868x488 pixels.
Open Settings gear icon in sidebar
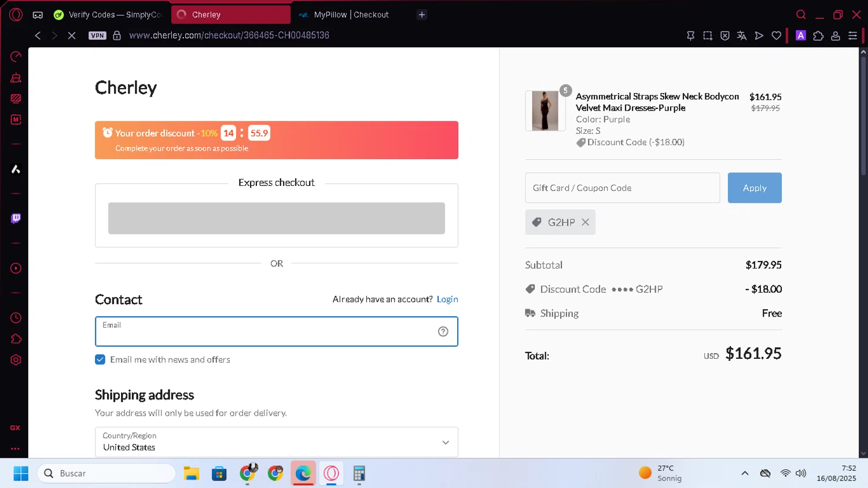pos(16,359)
